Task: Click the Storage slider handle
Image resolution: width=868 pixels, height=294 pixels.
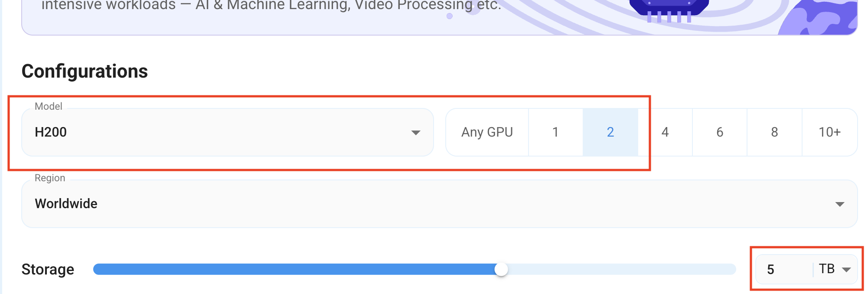Action: click(501, 269)
